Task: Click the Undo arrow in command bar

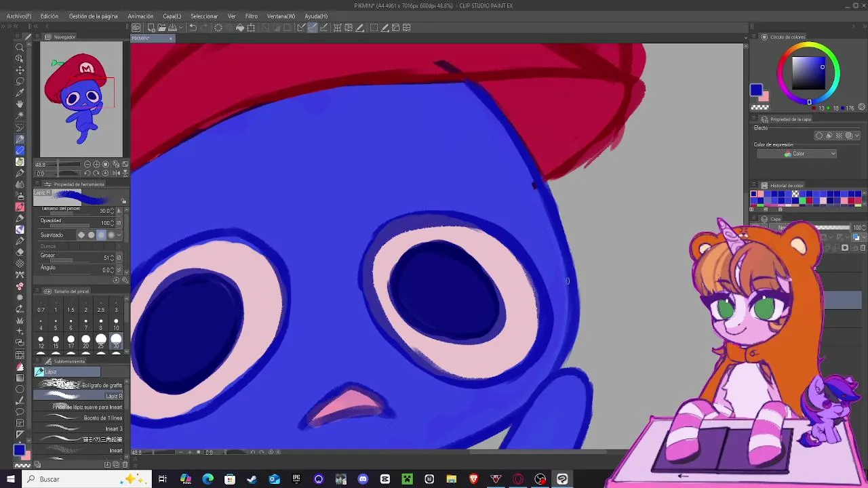Action: 193,28
